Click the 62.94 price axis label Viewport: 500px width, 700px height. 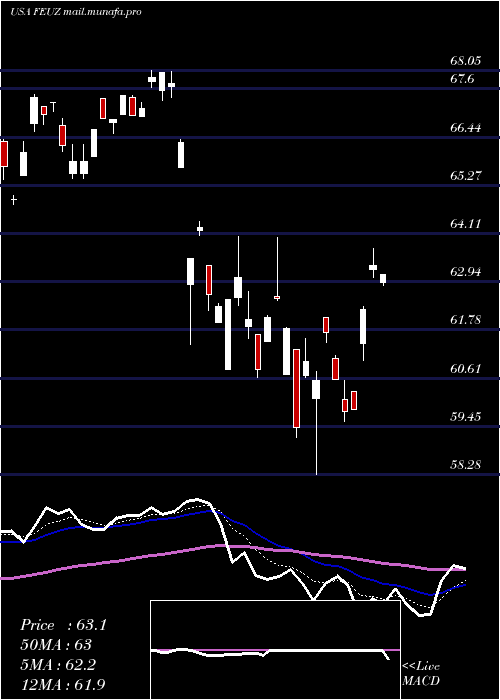[465, 272]
